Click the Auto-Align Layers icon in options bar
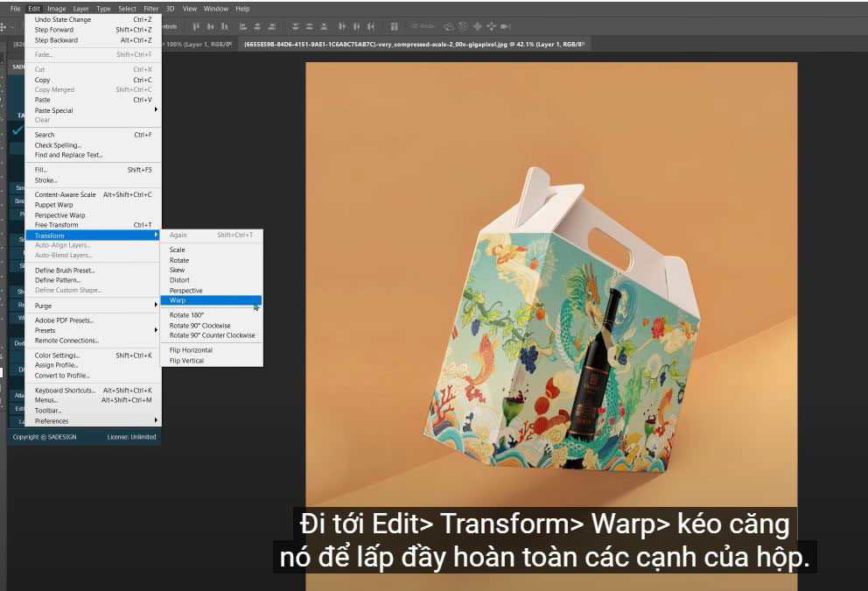This screenshot has width=868, height=591. tap(394, 26)
